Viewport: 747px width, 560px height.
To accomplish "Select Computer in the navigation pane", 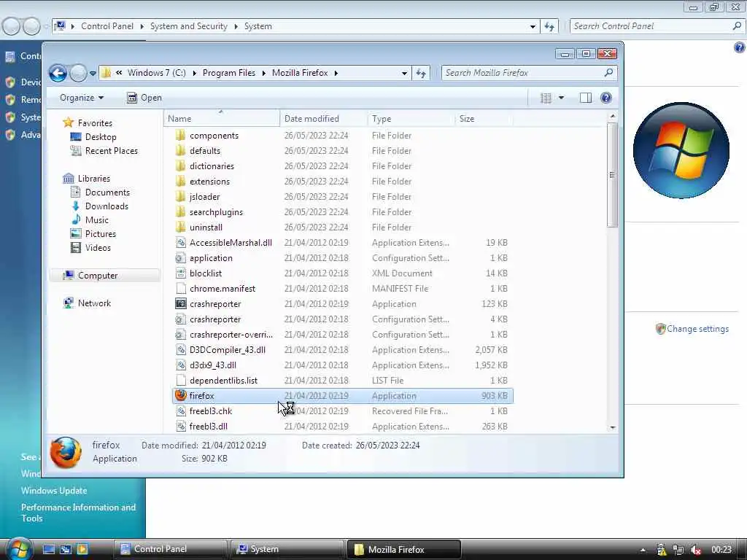I will 105,275.
